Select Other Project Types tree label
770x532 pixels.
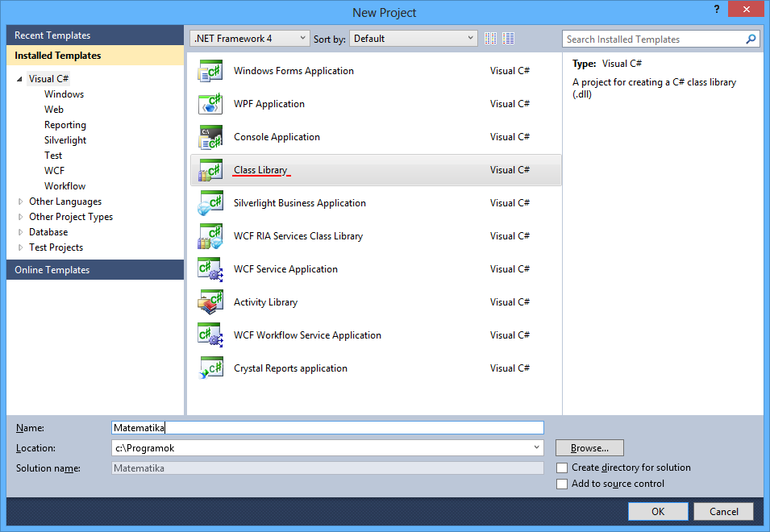(71, 217)
